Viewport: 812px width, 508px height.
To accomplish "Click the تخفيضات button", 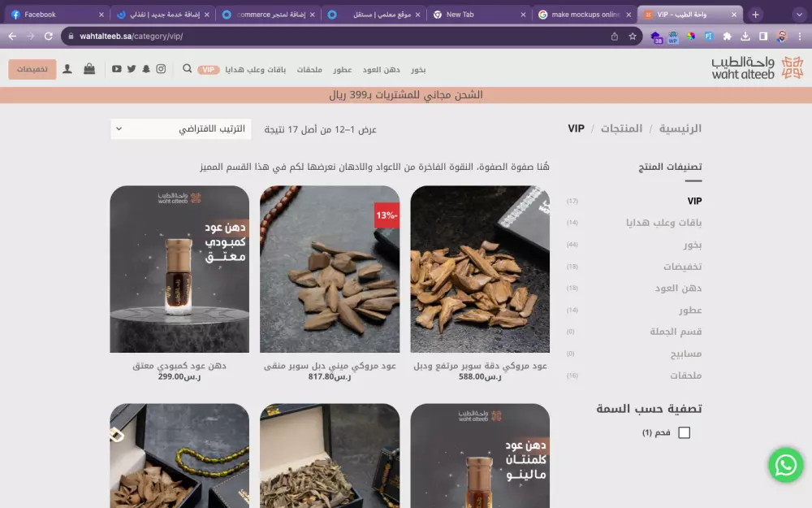I will pyautogui.click(x=31, y=69).
